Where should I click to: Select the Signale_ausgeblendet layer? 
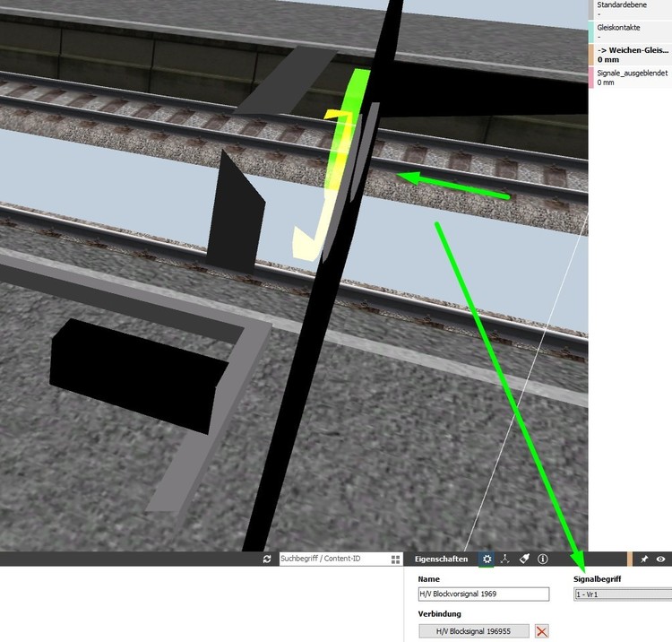tap(631, 78)
